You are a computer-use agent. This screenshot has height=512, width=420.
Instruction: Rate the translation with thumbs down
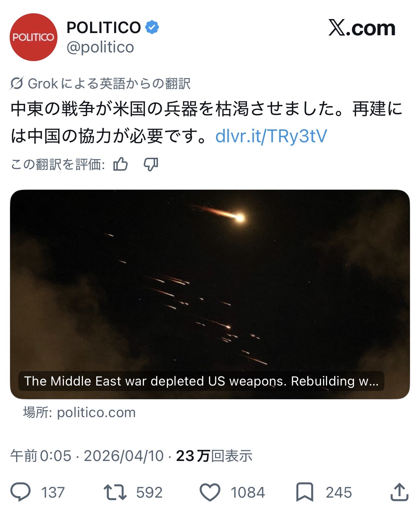151,164
